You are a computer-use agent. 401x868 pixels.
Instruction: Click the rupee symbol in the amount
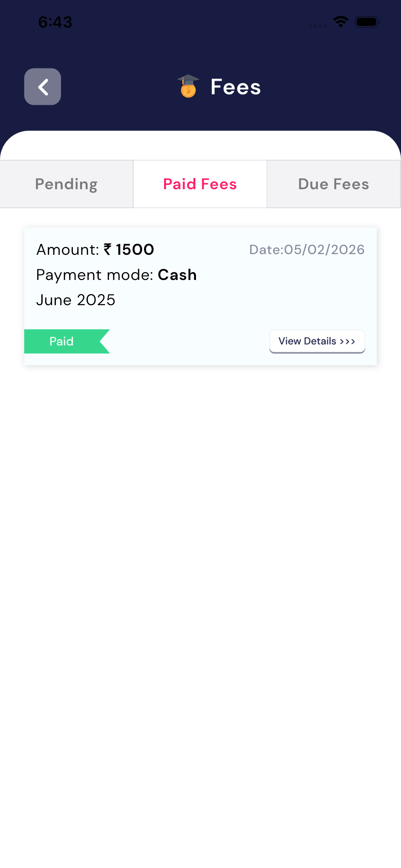tap(108, 250)
